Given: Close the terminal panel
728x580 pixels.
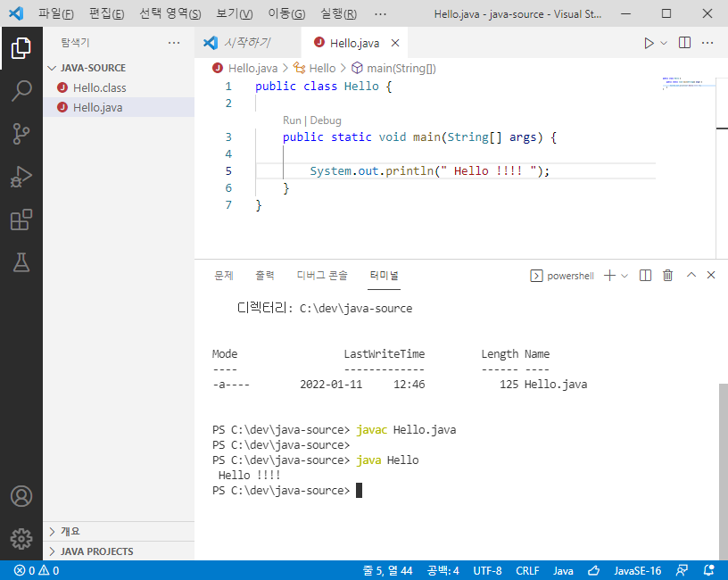Looking at the screenshot, I should (x=711, y=275).
